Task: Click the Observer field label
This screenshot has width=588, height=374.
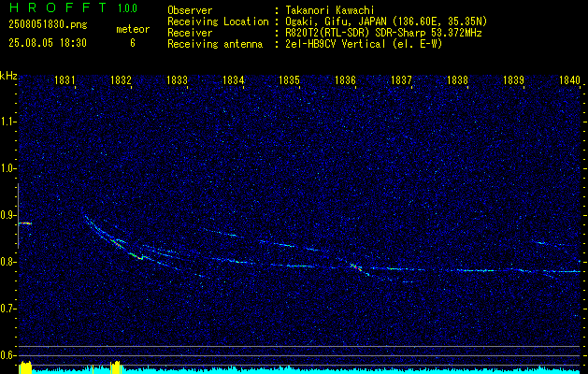Action: [x=190, y=10]
